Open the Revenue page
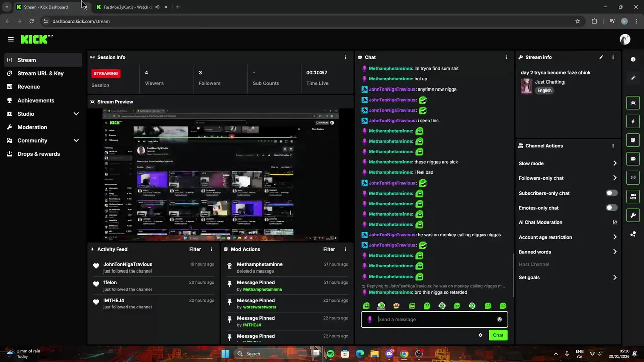This screenshot has height=362, width=644. click(43, 87)
